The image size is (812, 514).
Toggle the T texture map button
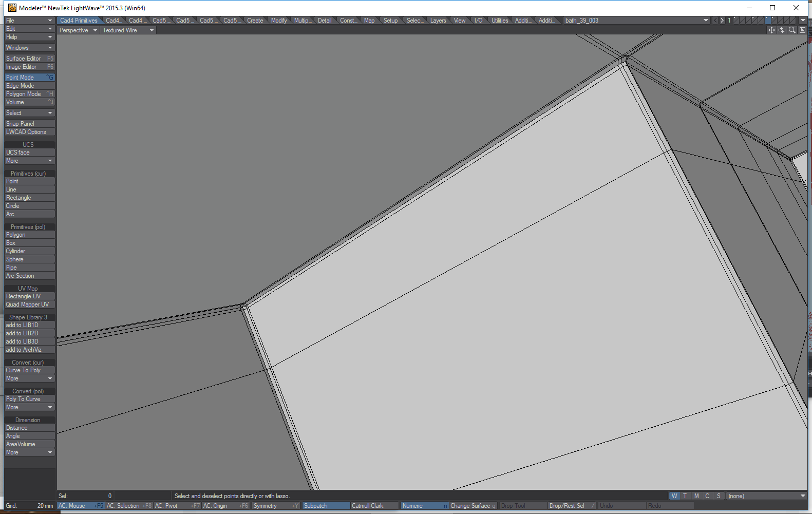(x=685, y=496)
